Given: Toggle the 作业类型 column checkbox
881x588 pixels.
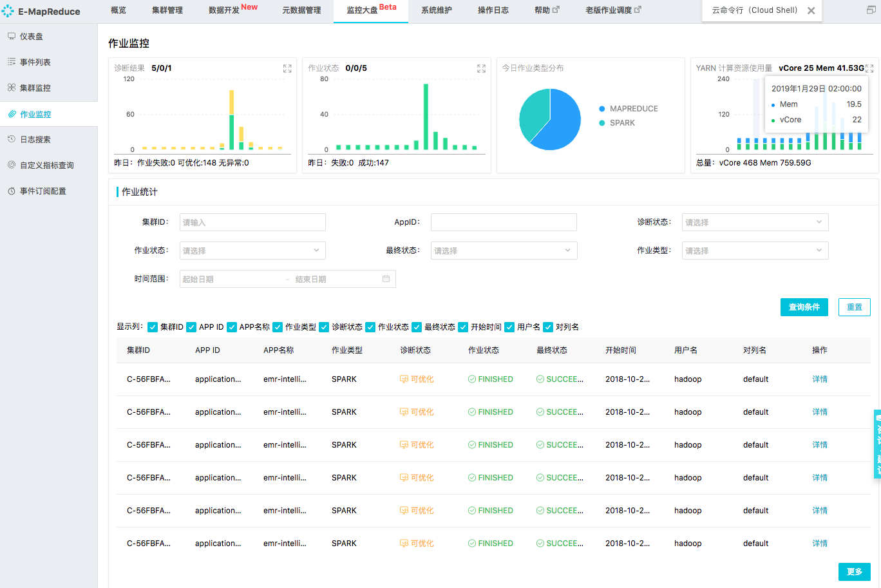Looking at the screenshot, I should click(x=278, y=327).
